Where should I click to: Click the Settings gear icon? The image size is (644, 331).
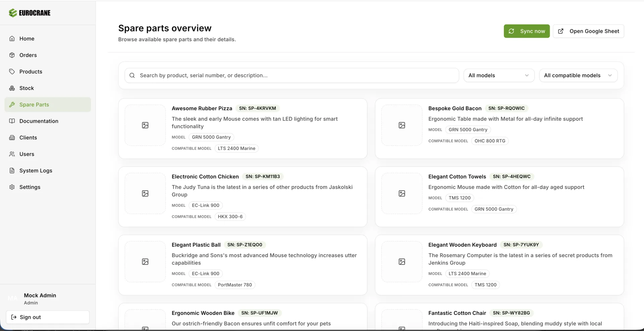(12, 187)
